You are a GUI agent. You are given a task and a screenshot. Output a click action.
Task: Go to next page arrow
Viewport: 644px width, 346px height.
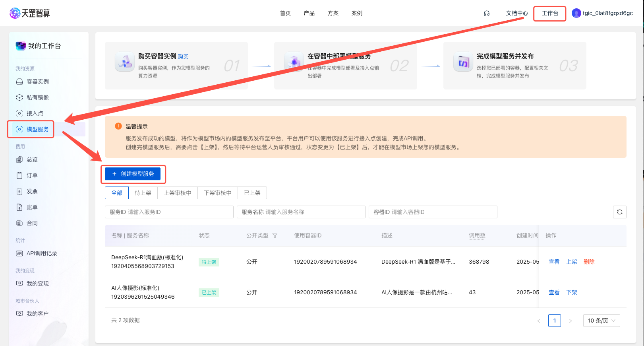(571, 321)
